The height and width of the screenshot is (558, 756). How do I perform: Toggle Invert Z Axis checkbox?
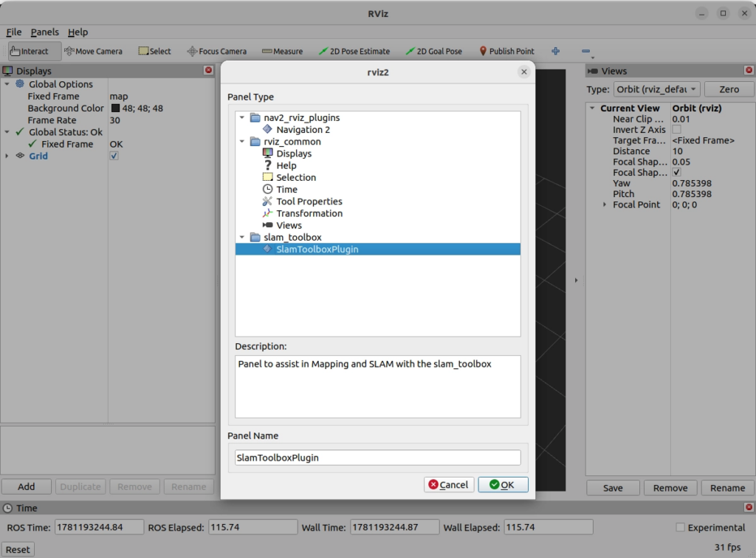point(676,129)
